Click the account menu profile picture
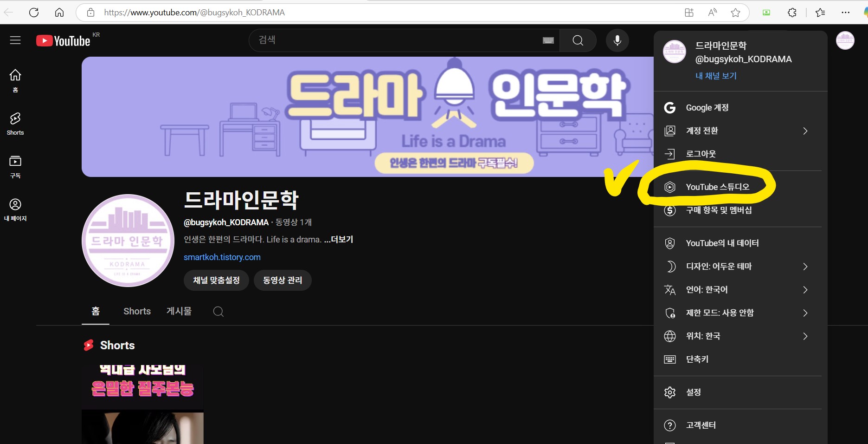The height and width of the screenshot is (444, 868). pos(675,52)
